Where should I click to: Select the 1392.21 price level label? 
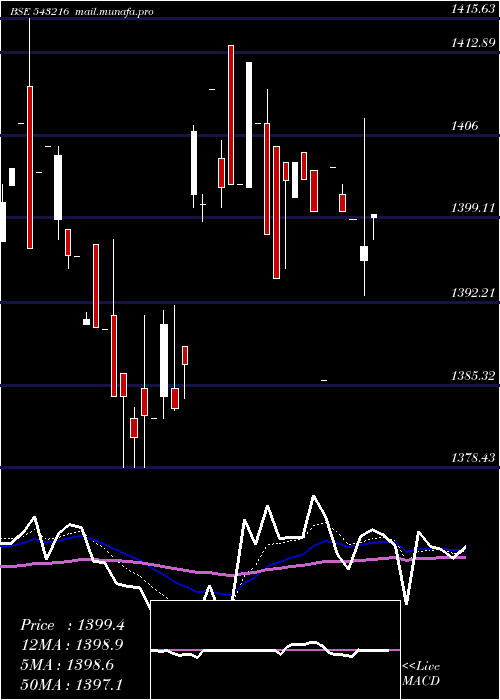473,293
